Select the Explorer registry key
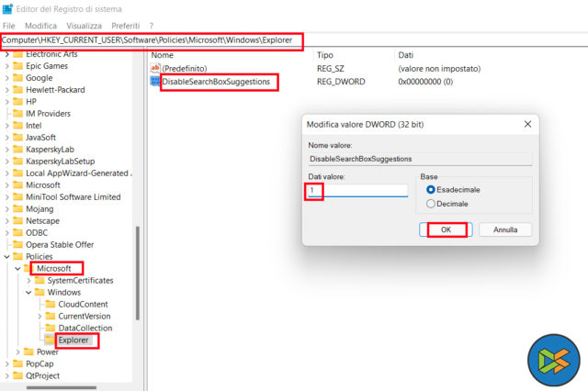Screen dimensions: 588x391 click(x=73, y=341)
